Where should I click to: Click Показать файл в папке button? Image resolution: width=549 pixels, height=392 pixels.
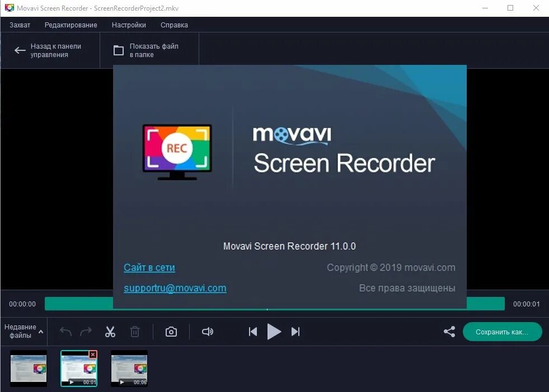pos(149,50)
